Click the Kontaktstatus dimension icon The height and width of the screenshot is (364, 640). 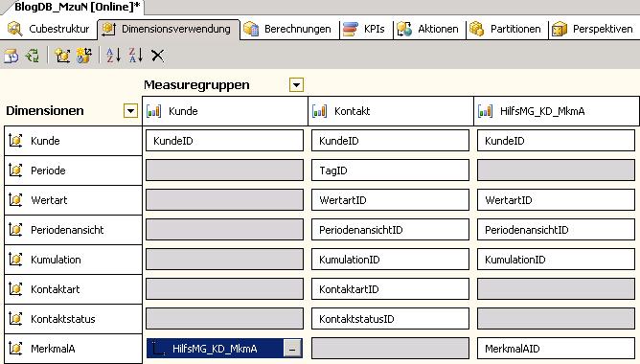click(15, 319)
